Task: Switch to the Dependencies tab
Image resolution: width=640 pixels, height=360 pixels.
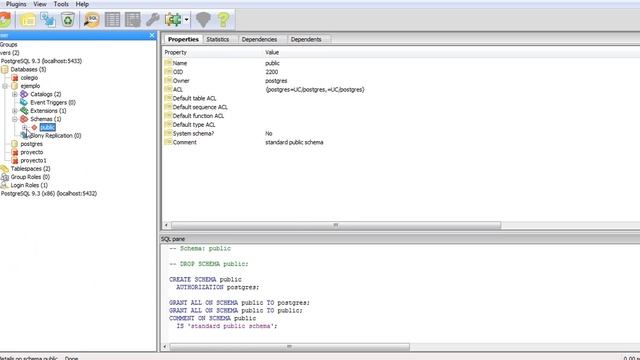Action: (259, 39)
